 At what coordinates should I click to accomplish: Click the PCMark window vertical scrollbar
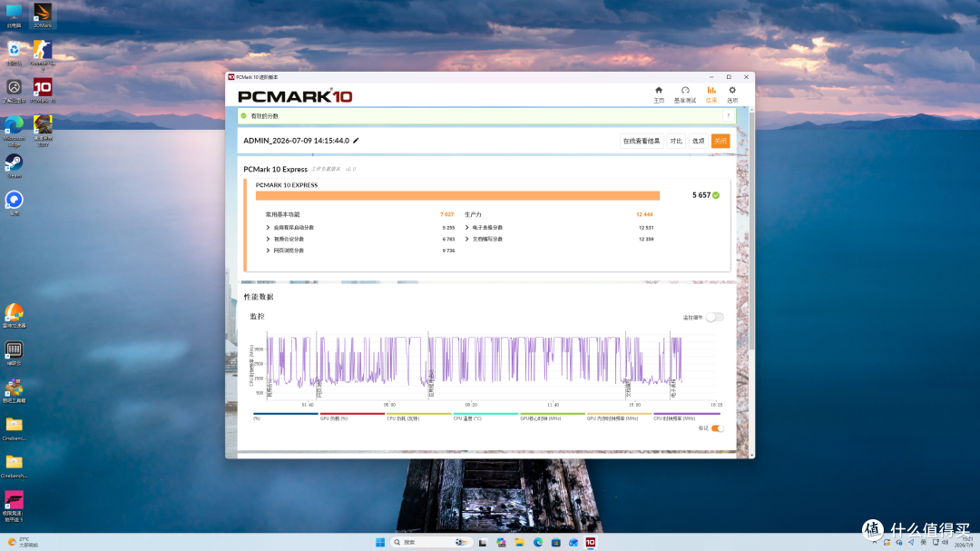point(751,231)
